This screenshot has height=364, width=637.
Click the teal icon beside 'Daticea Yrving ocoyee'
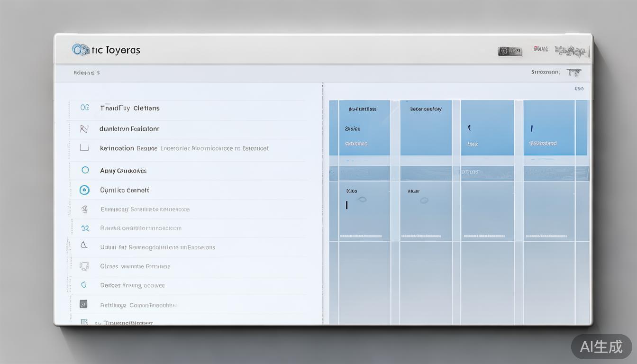coord(84,285)
